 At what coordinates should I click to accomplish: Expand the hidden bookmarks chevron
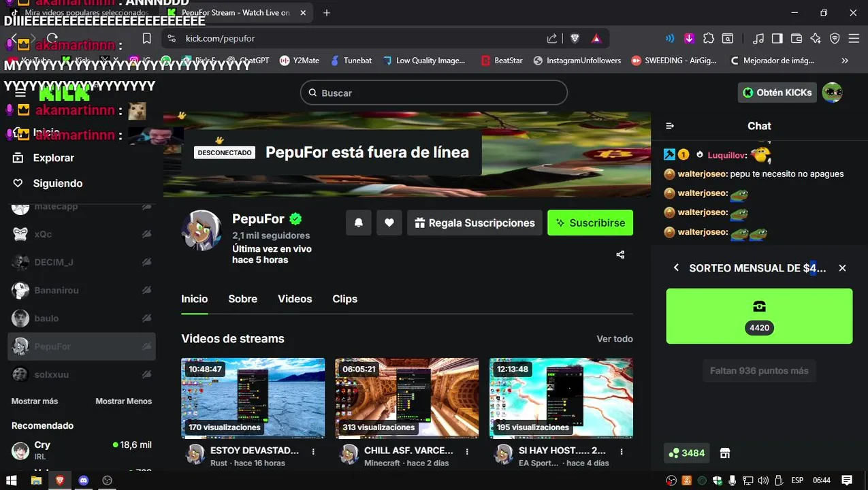pos(845,61)
